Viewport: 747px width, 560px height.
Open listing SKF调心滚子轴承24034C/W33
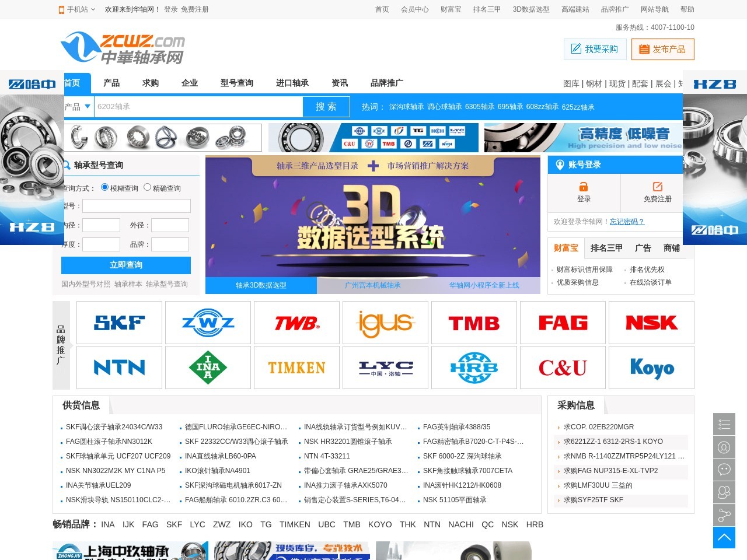pyautogui.click(x=114, y=427)
